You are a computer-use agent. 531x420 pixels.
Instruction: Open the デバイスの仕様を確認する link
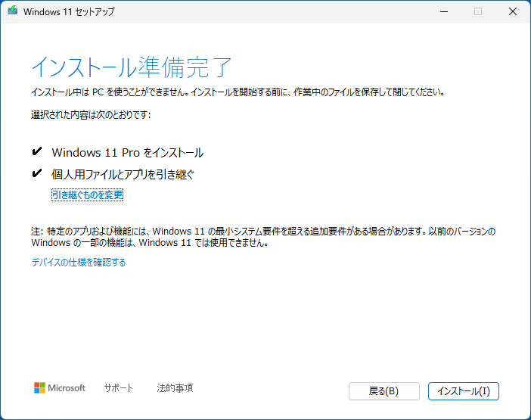[79, 262]
